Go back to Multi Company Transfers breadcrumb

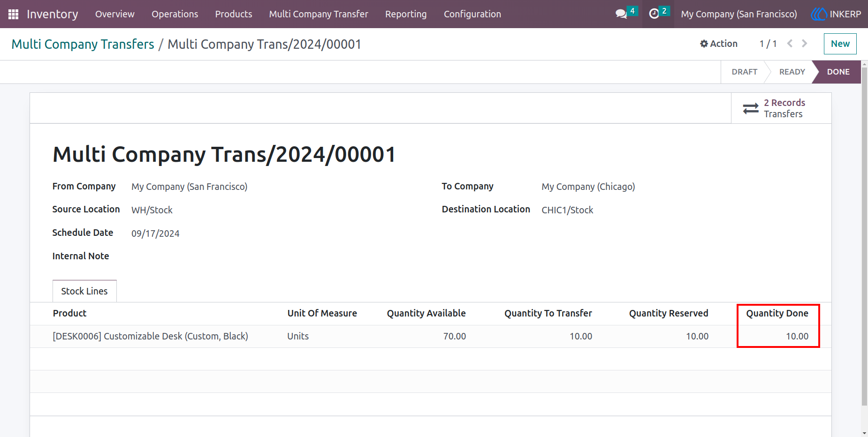point(83,44)
